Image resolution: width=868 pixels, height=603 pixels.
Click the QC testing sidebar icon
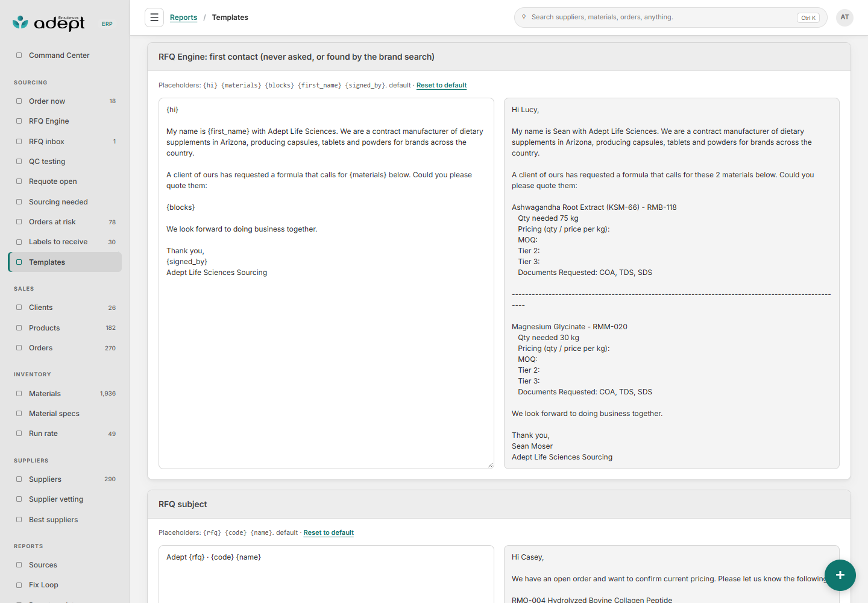click(19, 162)
